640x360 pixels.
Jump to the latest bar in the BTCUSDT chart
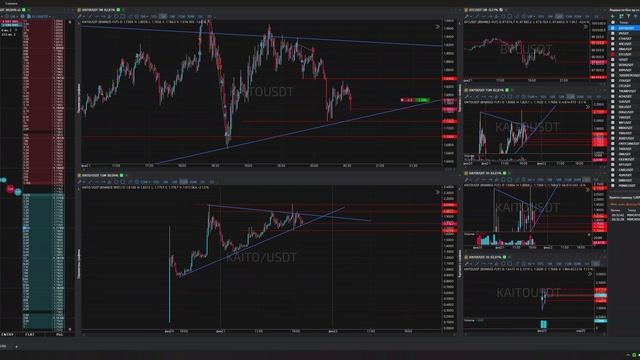[x=586, y=27]
